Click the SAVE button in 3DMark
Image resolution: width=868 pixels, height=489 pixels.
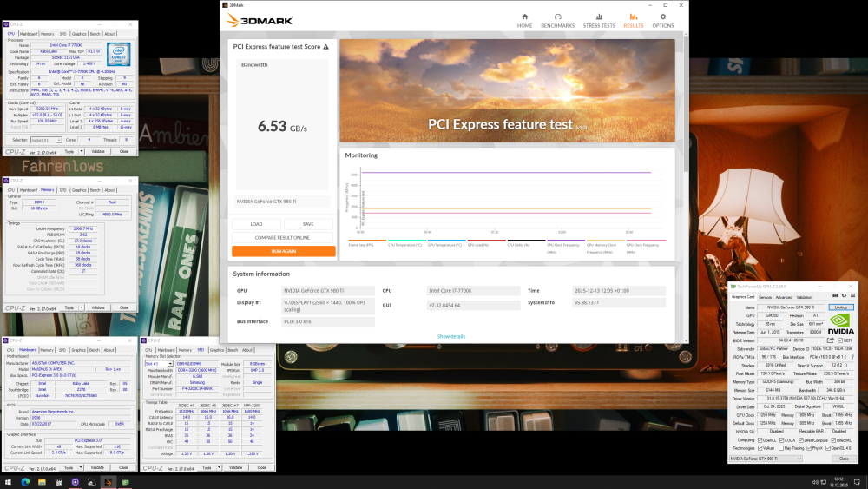(x=308, y=224)
